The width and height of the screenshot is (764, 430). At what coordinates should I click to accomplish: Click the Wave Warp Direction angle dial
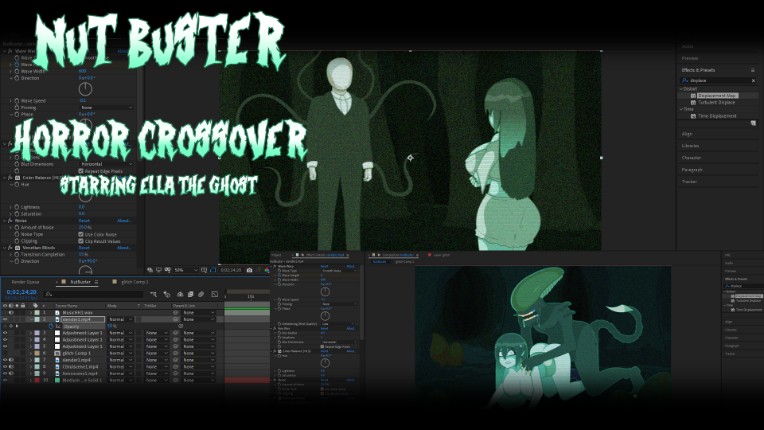click(x=85, y=89)
